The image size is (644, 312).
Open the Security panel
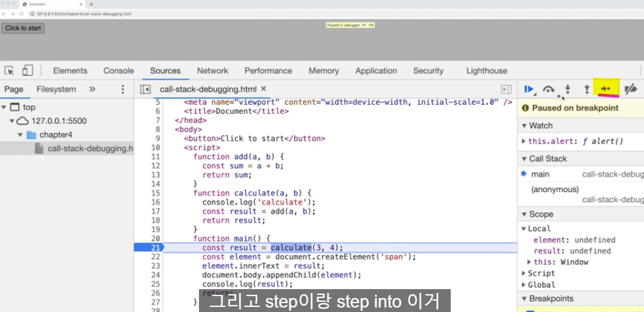tap(428, 71)
